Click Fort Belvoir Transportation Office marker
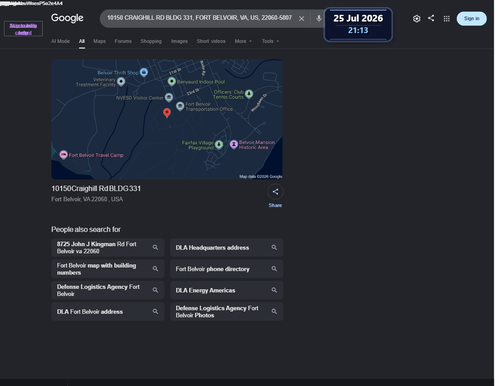 180,106
